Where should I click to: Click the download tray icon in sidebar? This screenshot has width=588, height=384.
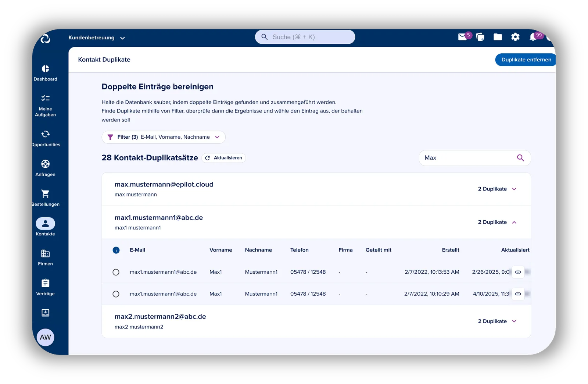pos(45,313)
